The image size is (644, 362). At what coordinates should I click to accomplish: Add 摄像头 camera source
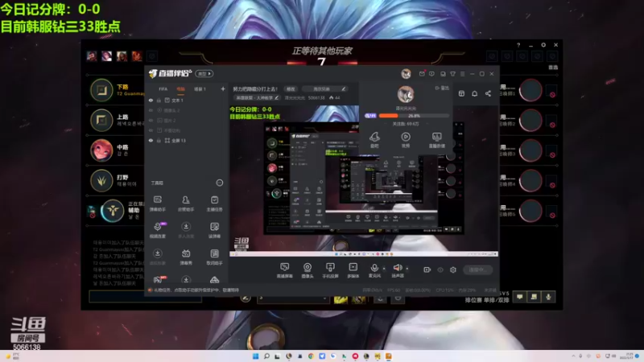(308, 270)
